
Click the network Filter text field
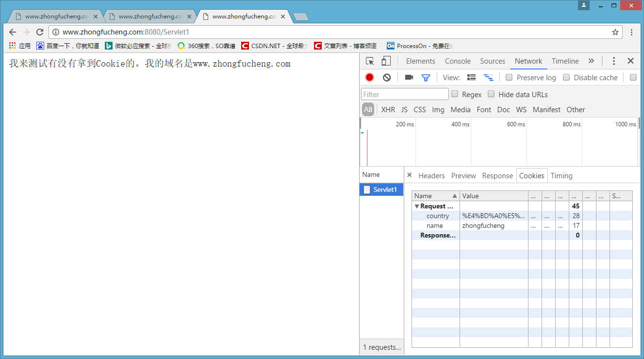click(x=405, y=94)
